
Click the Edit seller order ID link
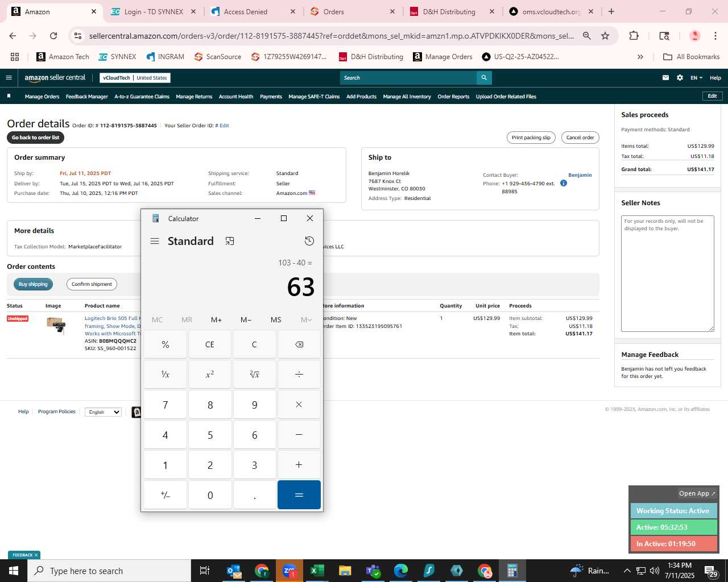[x=224, y=126]
